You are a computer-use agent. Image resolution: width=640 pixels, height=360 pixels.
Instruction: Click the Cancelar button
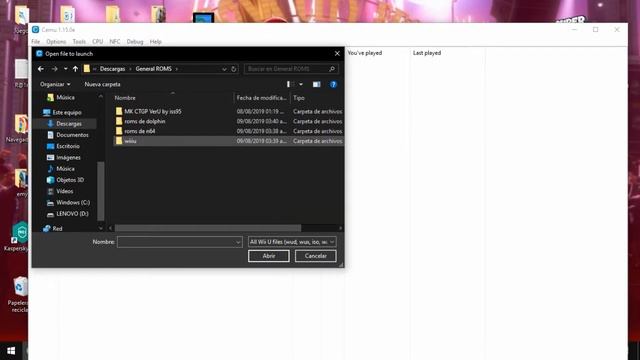tap(316, 256)
